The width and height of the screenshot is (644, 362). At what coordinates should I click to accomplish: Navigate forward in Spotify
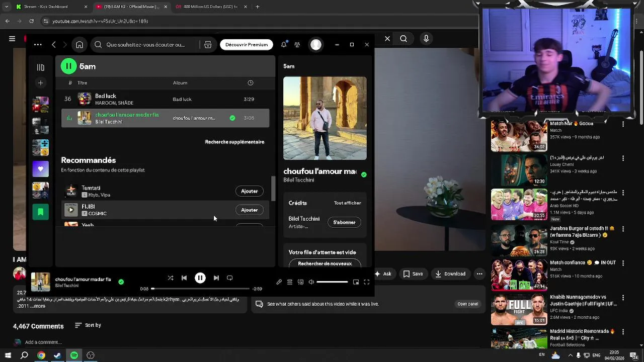(x=65, y=45)
